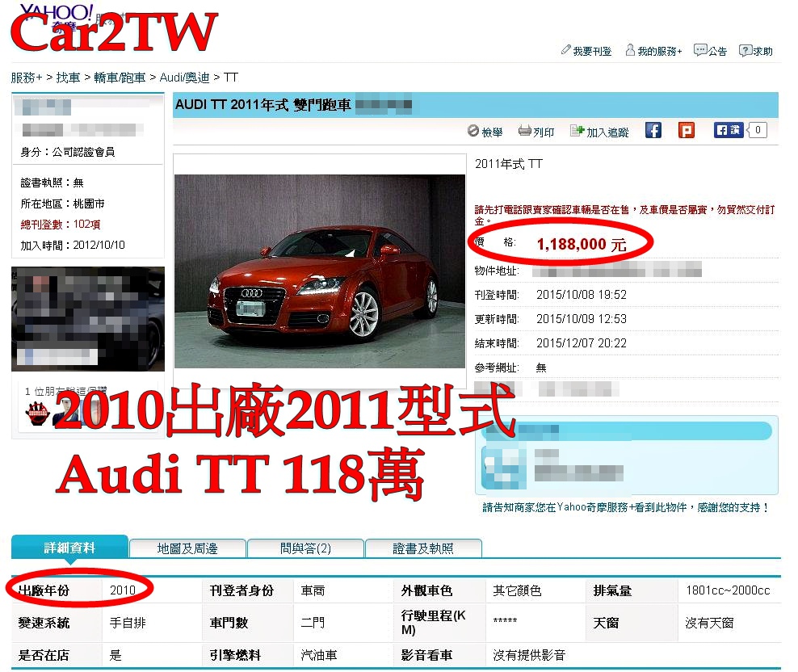This screenshot has width=798, height=672.
Task: Click 結束時間 value 2015/12/07 20:22
Action: [x=582, y=343]
